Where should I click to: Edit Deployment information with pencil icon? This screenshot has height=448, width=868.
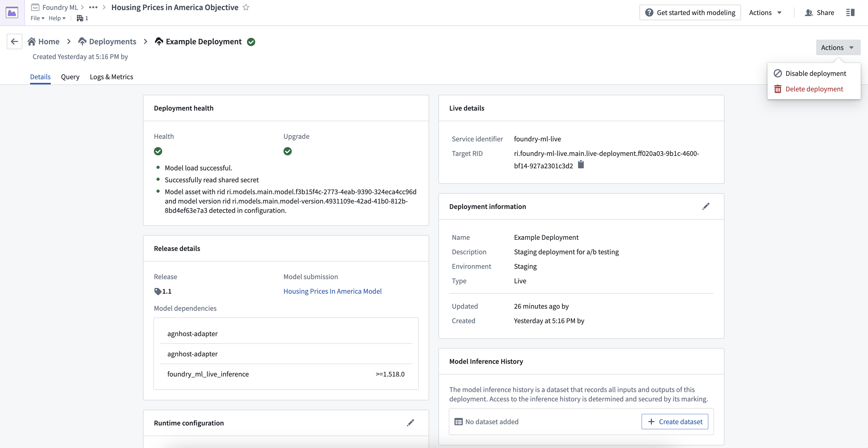tap(706, 206)
